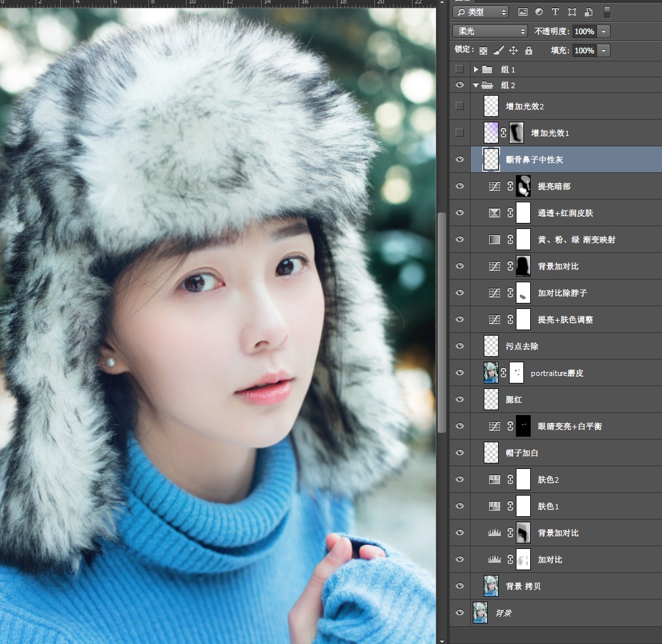This screenshot has height=644, width=662.
Task: Click the mask link icon on 提亮暗部
Action: [510, 187]
